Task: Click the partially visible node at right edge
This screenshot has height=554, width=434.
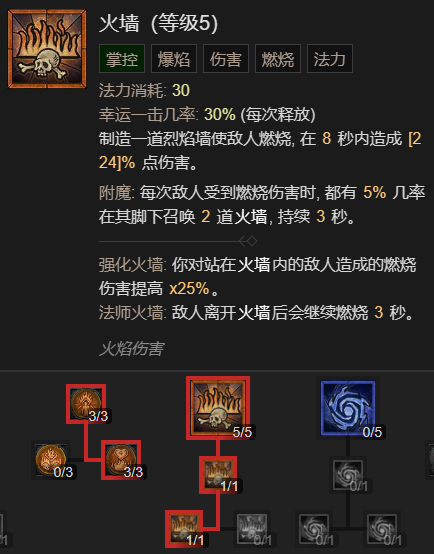Action: pos(431,460)
